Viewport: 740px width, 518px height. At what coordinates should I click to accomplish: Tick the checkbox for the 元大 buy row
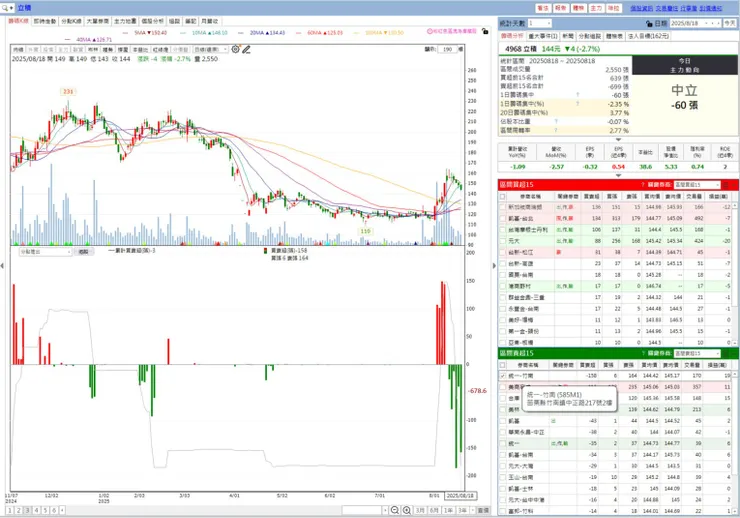[x=503, y=241]
